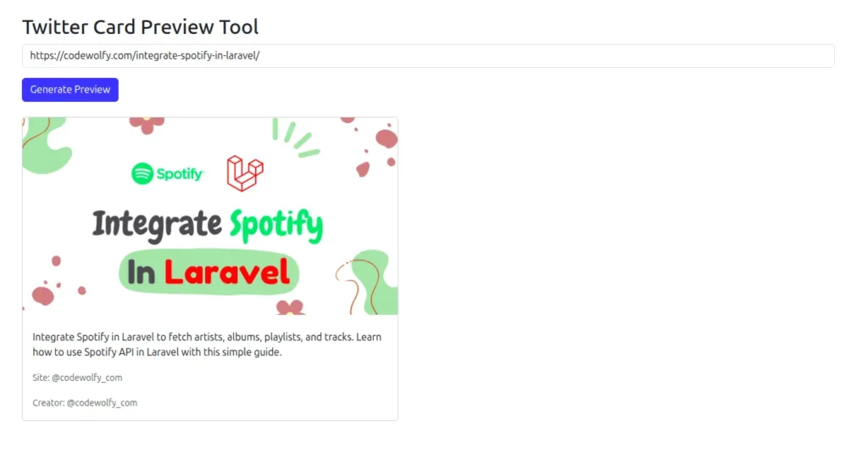Click the pink flower at the image bottom
The height and width of the screenshot is (465, 868).
290,306
